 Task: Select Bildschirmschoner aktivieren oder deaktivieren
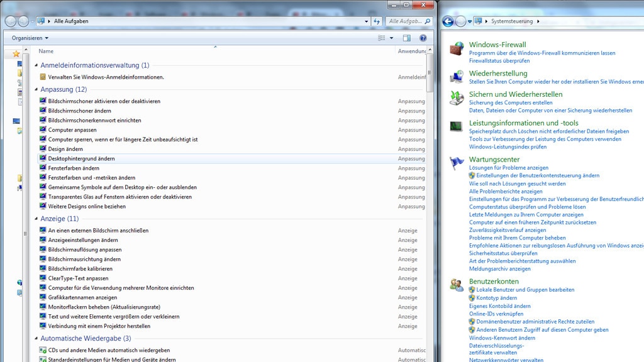[104, 101]
